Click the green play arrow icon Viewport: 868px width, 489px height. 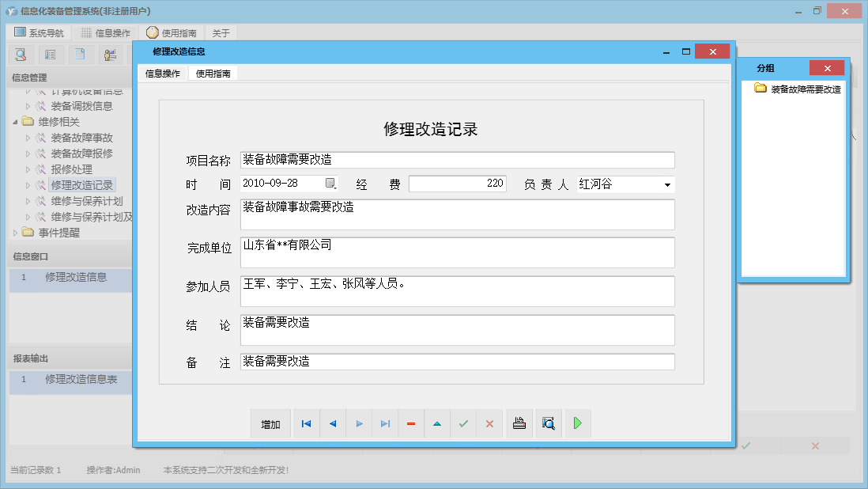pyautogui.click(x=578, y=424)
